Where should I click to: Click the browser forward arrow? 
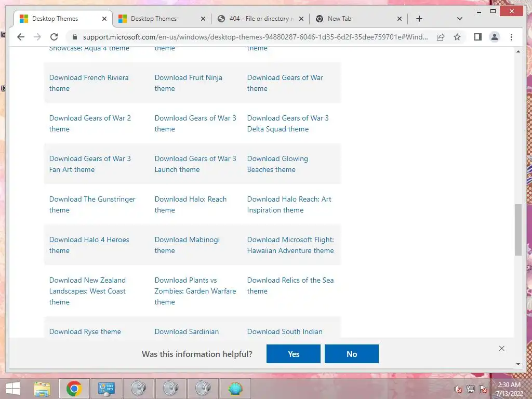tap(37, 37)
